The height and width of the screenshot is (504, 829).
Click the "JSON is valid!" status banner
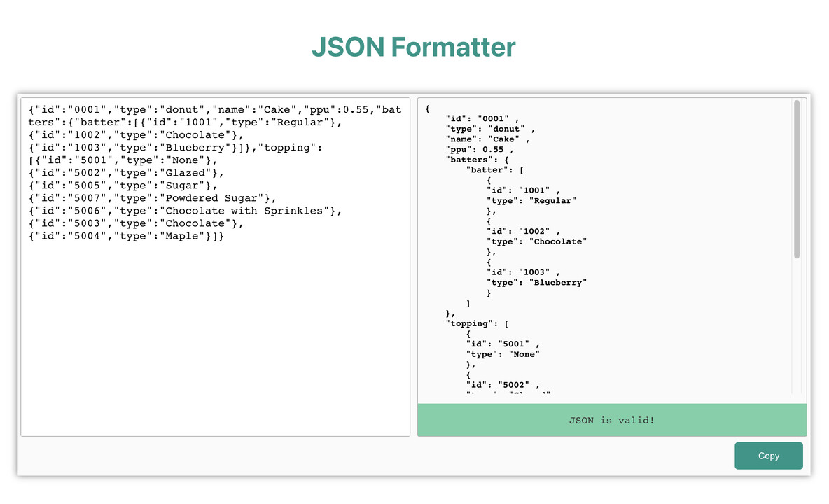(x=611, y=420)
